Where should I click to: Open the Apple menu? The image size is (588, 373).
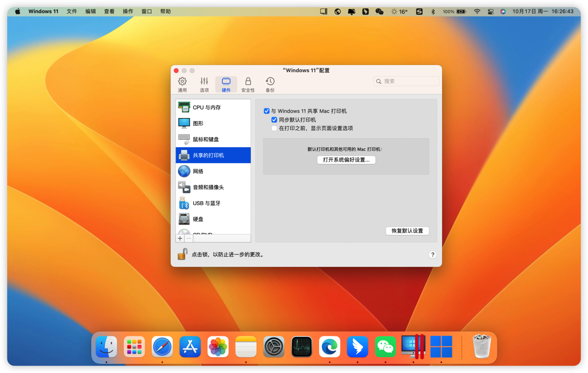18,11
